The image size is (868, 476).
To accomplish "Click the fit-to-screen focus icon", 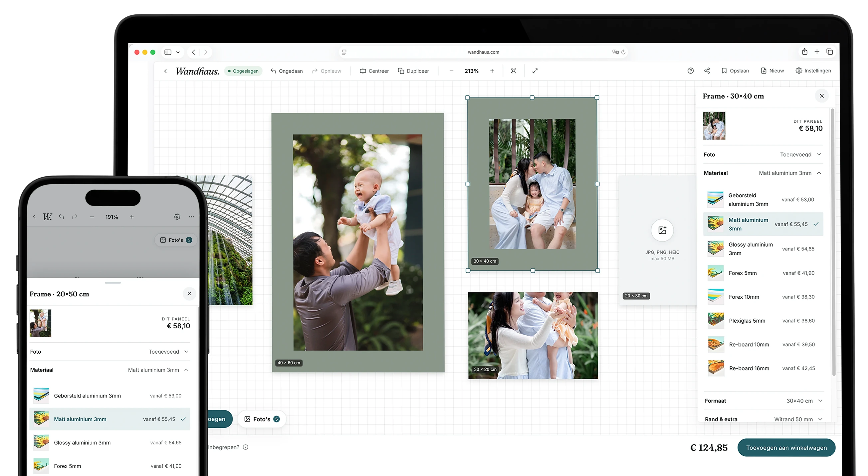I will (x=514, y=71).
